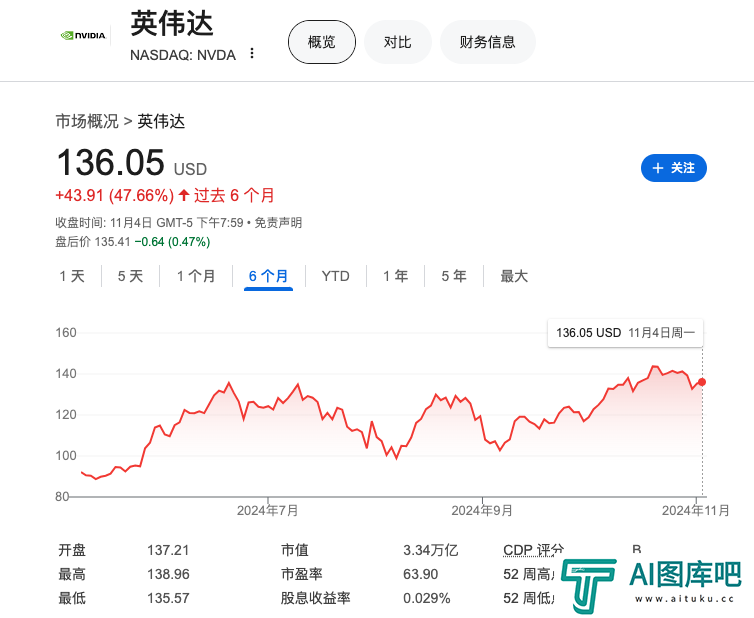
Task: Click the 市值 value 3.34万亿
Action: click(x=430, y=550)
